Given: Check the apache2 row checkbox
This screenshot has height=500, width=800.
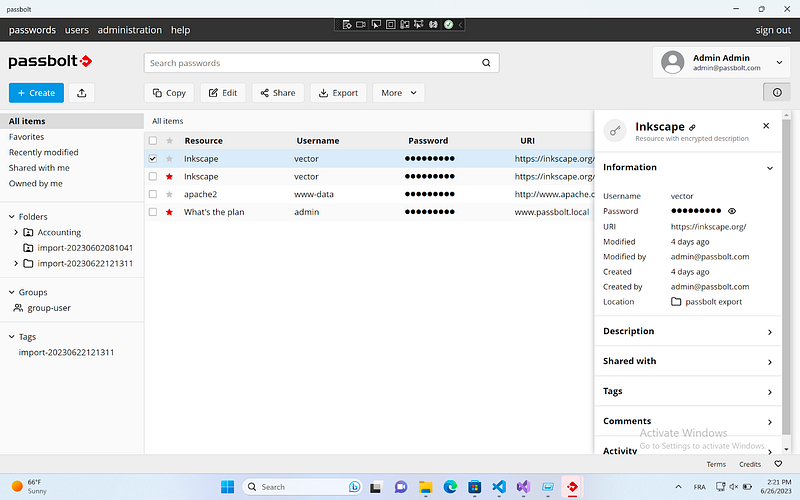Looking at the screenshot, I should [x=153, y=194].
